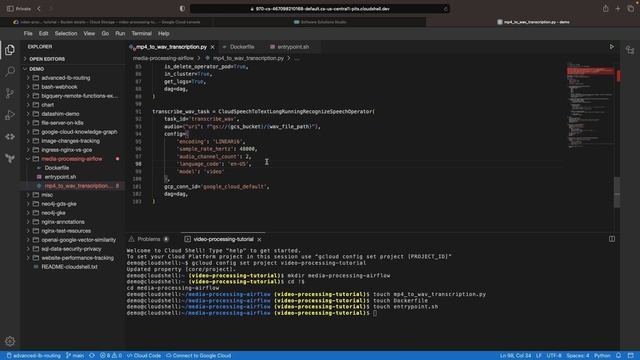
Task: Click the LF line ending indicator
Action: point(538,356)
